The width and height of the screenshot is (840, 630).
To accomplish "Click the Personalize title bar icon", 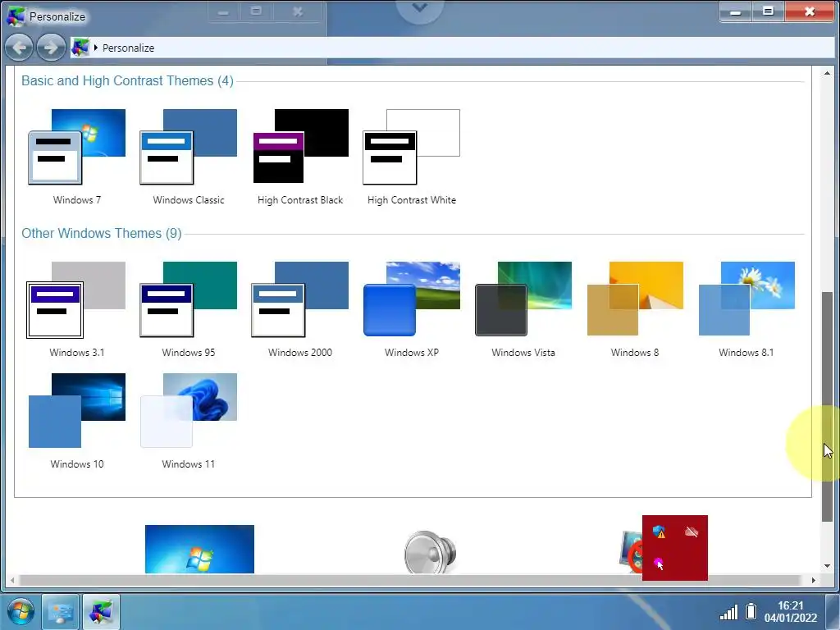I will (16, 16).
